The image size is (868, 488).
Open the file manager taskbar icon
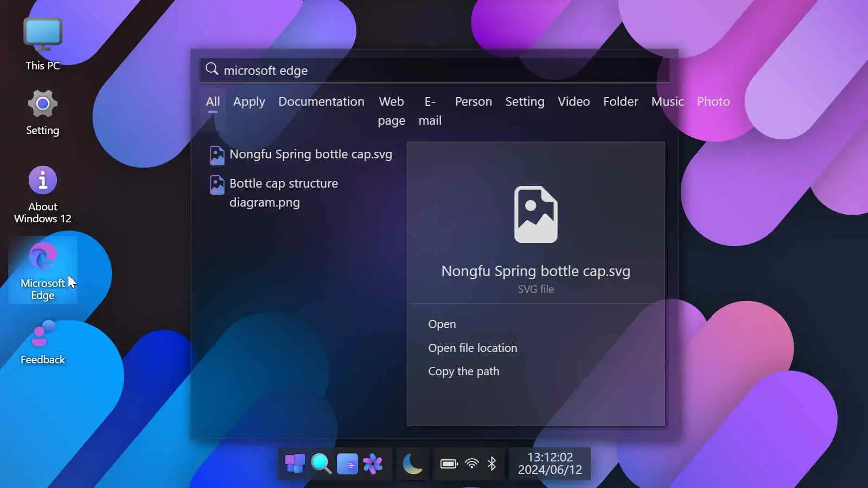pyautogui.click(x=347, y=464)
